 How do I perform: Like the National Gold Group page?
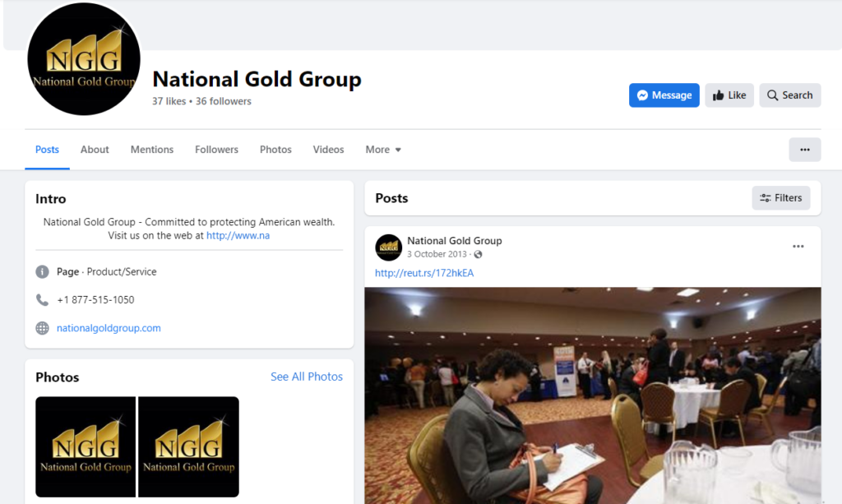coord(729,95)
